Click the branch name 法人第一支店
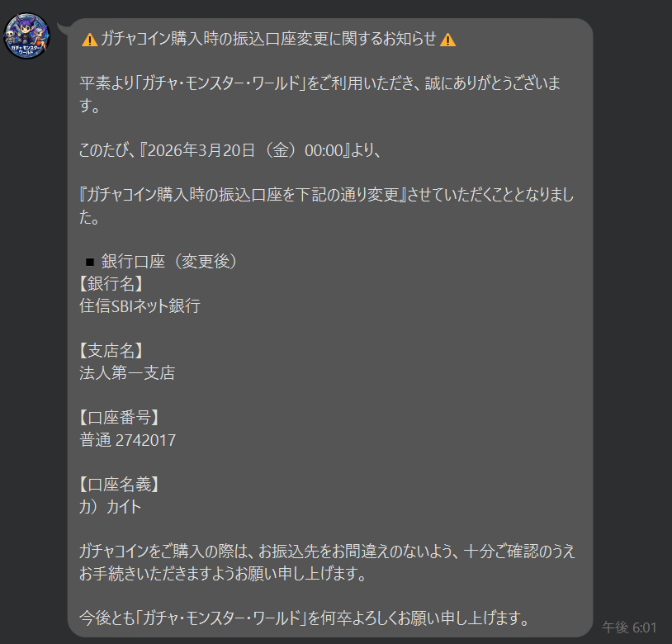The height and width of the screenshot is (644, 672). pos(127,372)
